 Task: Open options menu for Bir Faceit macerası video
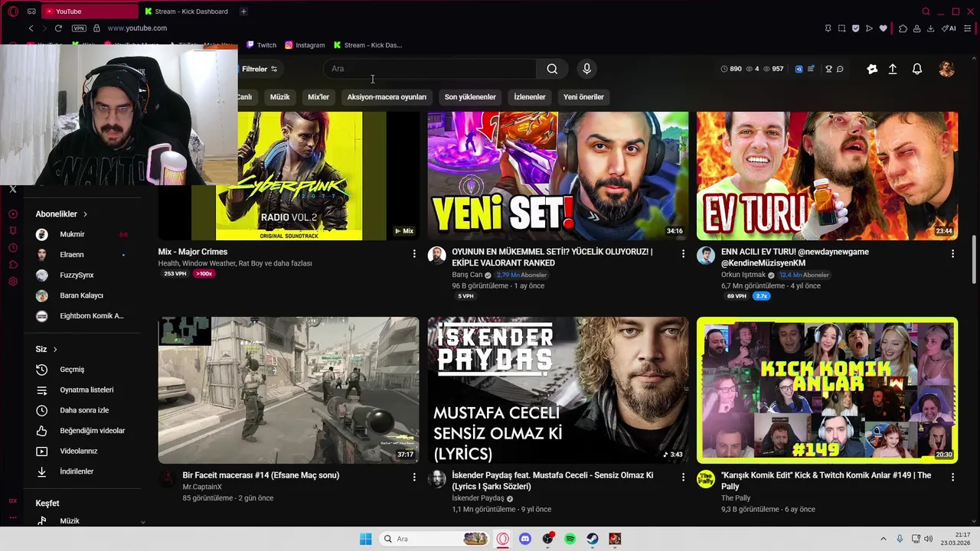point(414,477)
